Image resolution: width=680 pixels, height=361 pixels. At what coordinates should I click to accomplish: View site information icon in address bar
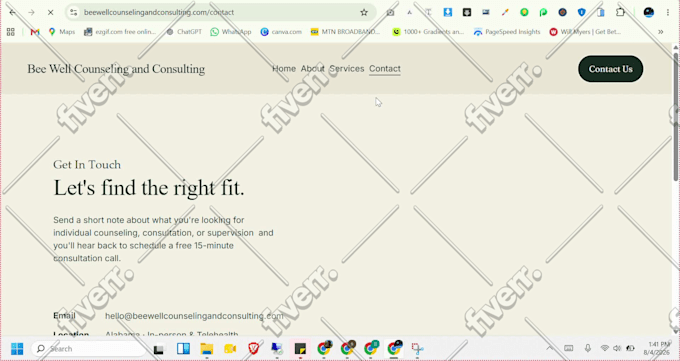pyautogui.click(x=74, y=13)
